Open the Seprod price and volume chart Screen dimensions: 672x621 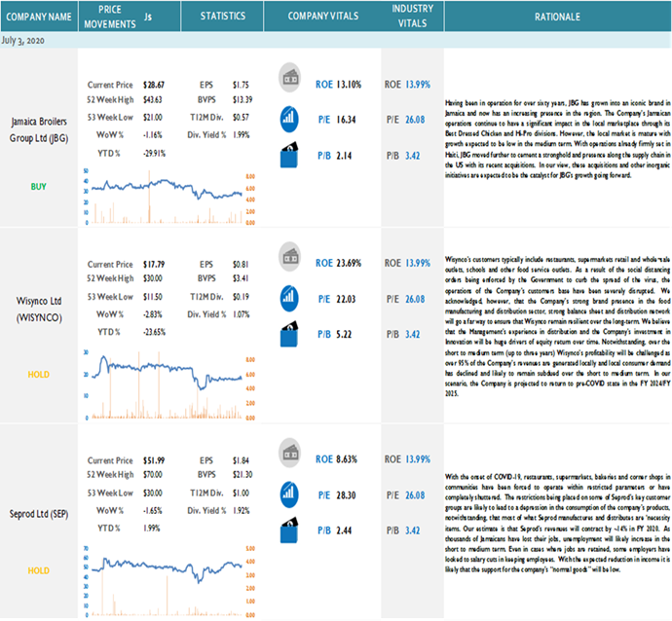169,581
